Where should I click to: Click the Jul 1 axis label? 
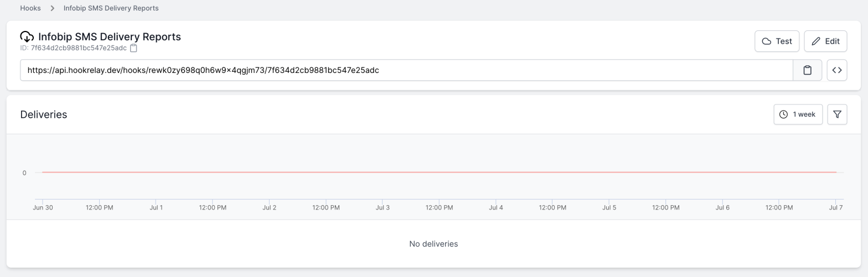[156, 208]
